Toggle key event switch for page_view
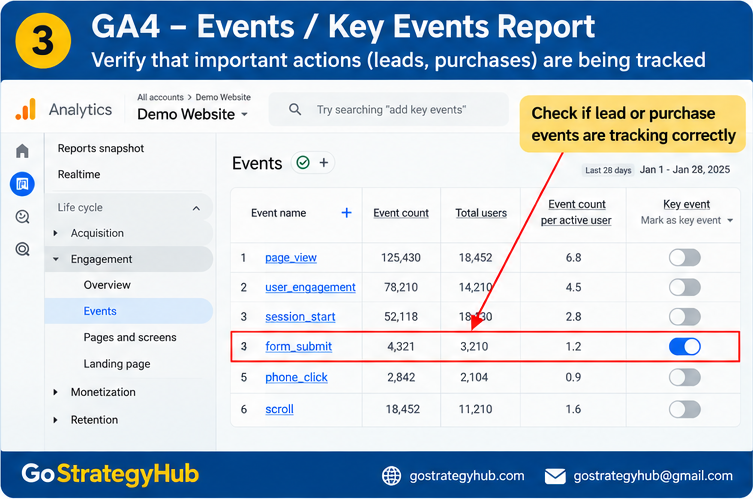The width and height of the screenshot is (753, 499). 684,257
